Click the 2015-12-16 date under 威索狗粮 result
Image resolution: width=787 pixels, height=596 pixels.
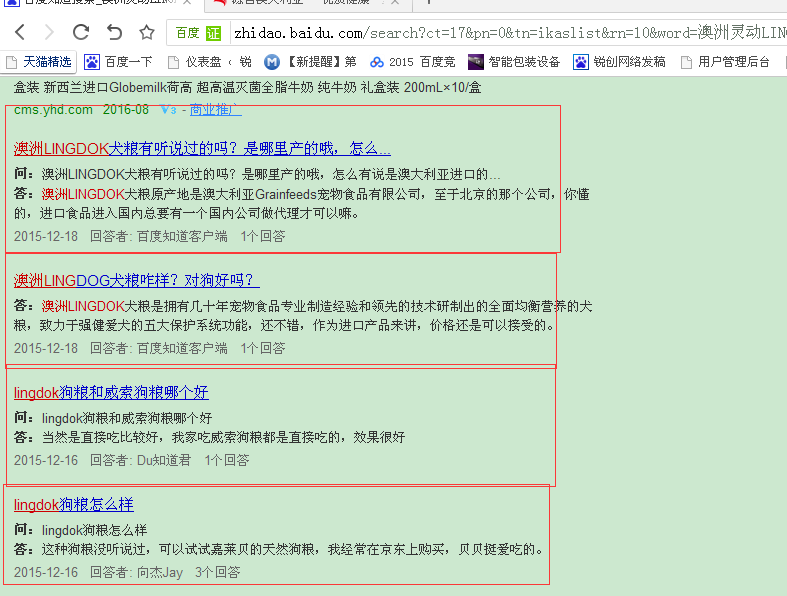(46, 460)
